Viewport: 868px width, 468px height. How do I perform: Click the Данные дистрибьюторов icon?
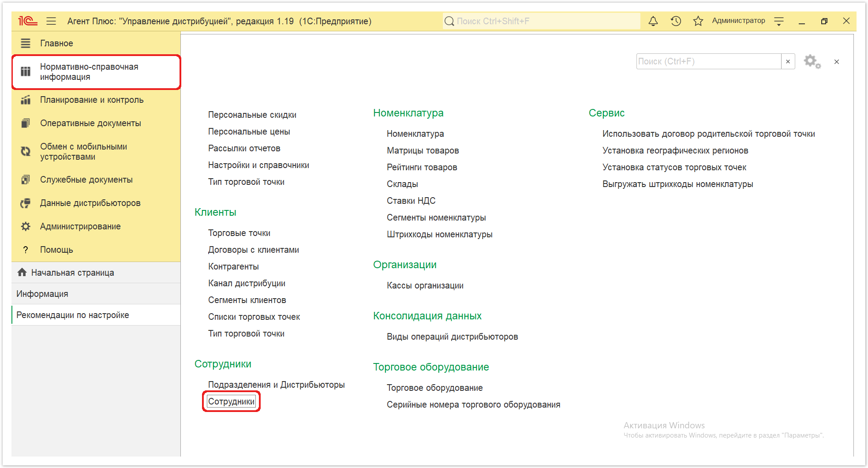click(26, 203)
